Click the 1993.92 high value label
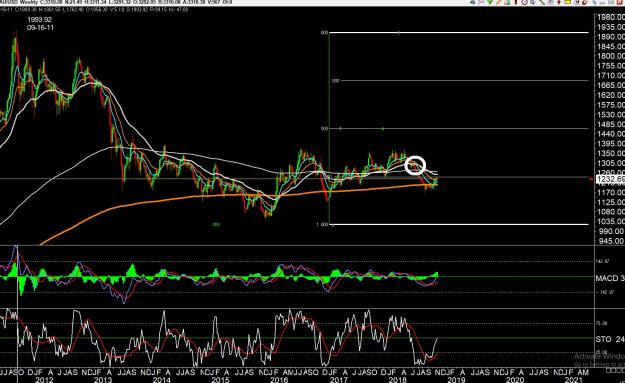Screen dimensions: 625x383 [x=39, y=20]
